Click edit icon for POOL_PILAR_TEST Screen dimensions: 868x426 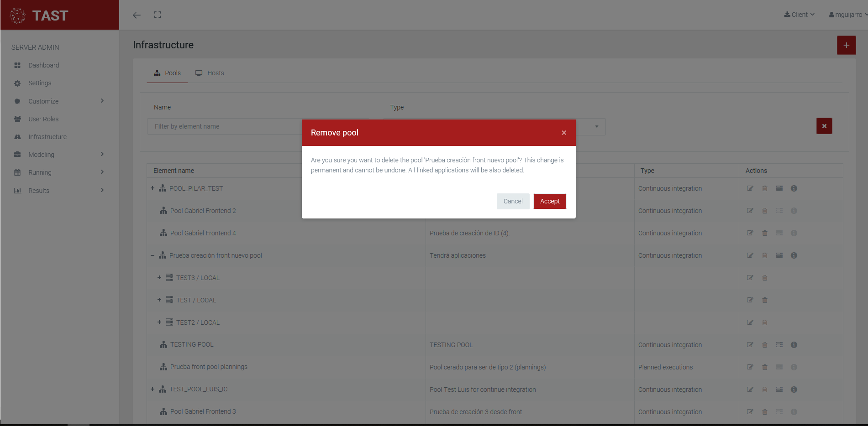pos(750,188)
